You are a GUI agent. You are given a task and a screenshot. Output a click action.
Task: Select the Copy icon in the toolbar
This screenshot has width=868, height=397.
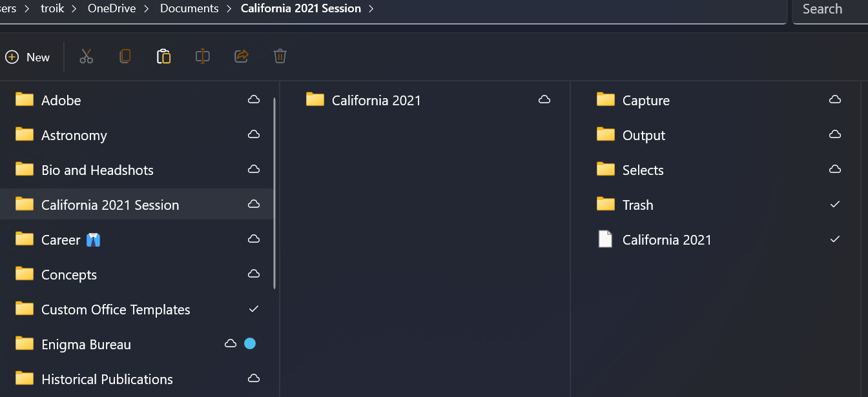click(125, 56)
